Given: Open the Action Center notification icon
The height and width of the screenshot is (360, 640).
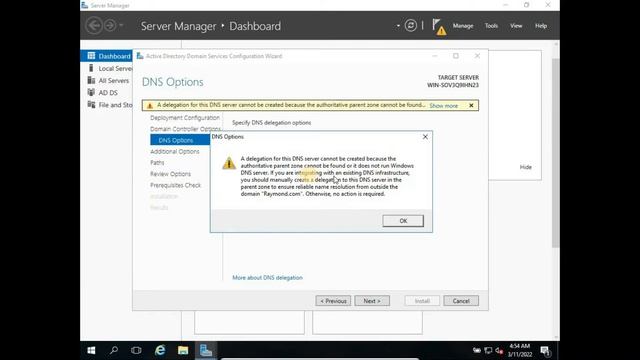Looking at the screenshot, I should (545, 351).
